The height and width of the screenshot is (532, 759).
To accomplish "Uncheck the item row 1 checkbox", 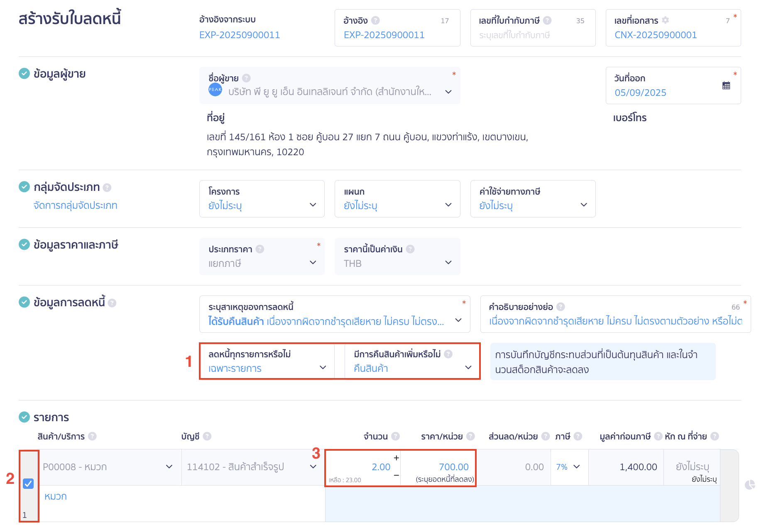I will (28, 483).
